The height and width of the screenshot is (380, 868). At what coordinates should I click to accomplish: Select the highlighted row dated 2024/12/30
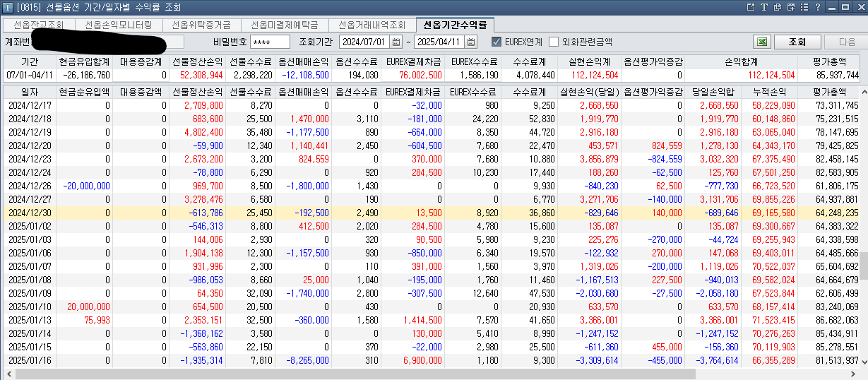[432, 213]
